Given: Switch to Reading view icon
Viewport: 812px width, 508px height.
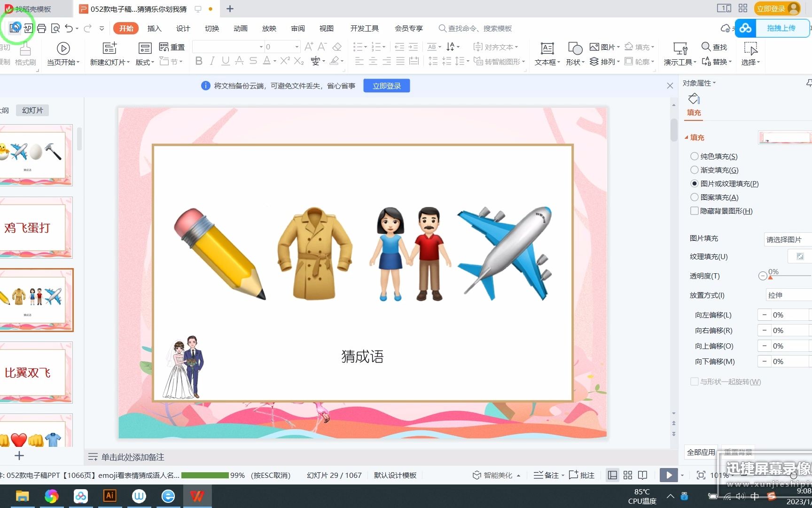Looking at the screenshot, I should [643, 475].
